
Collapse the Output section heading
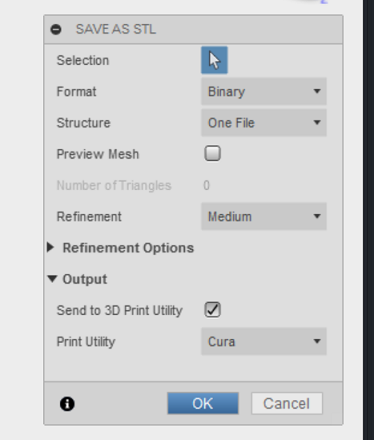[85, 279]
